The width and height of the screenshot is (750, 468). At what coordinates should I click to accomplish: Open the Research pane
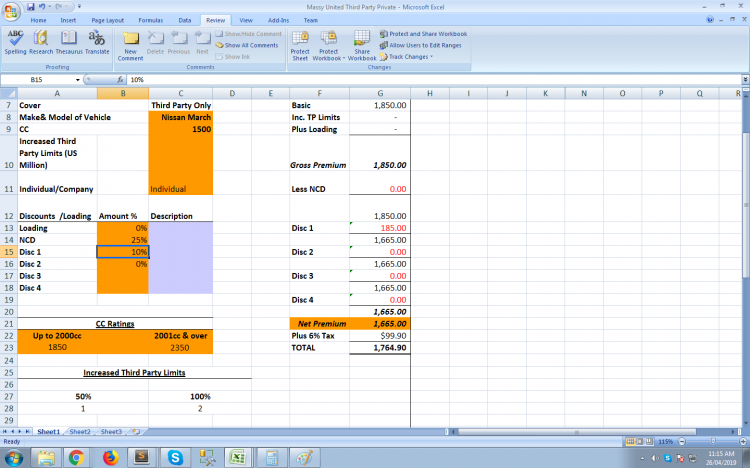coord(42,43)
